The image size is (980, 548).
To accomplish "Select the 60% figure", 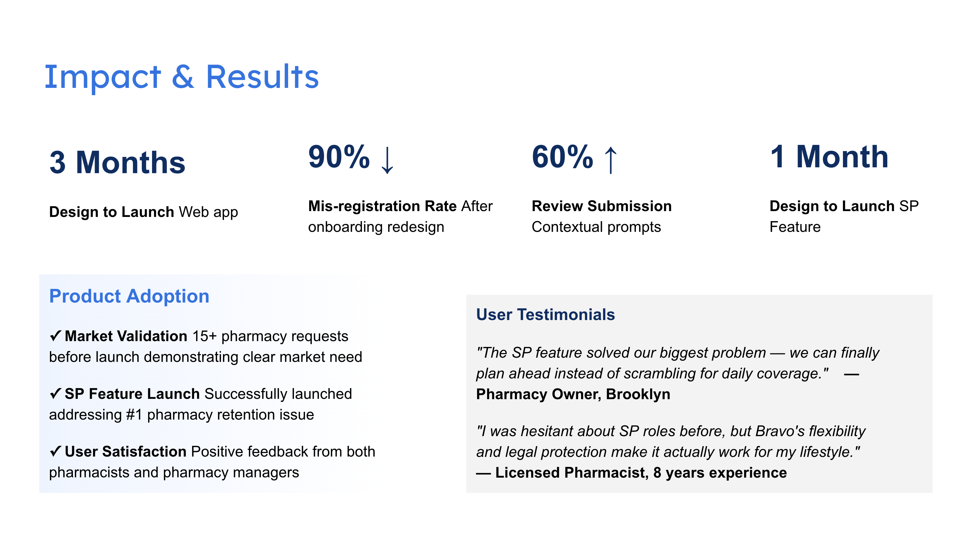I will [x=562, y=157].
